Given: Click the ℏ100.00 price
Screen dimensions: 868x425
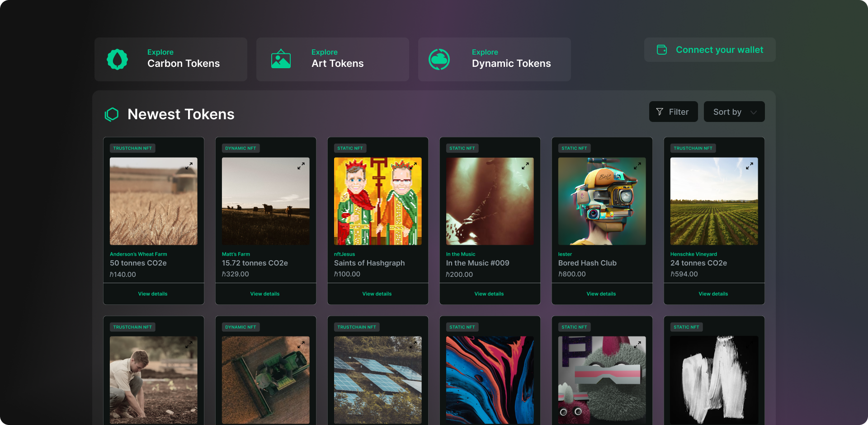Looking at the screenshot, I should pos(347,274).
